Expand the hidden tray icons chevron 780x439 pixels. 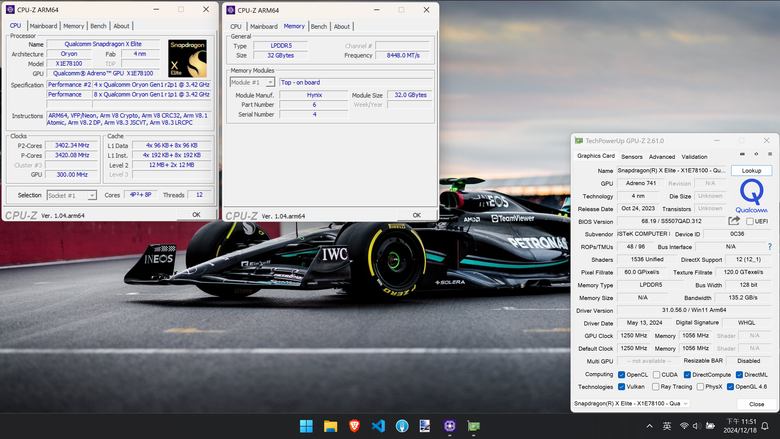[649, 426]
